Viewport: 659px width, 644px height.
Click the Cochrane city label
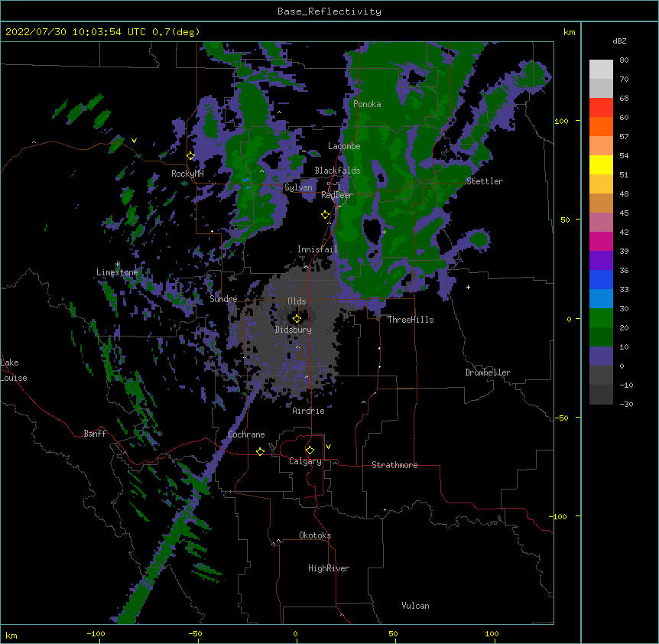coord(246,434)
